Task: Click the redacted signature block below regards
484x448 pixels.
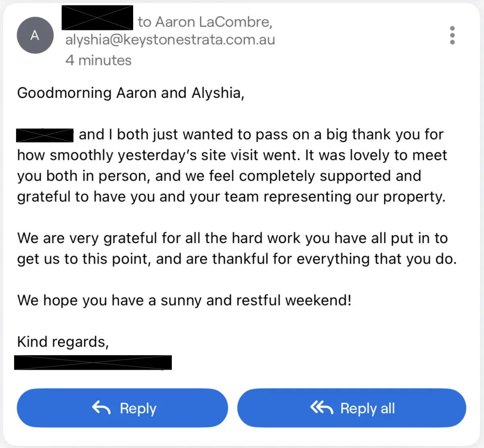Action: pyautogui.click(x=93, y=362)
